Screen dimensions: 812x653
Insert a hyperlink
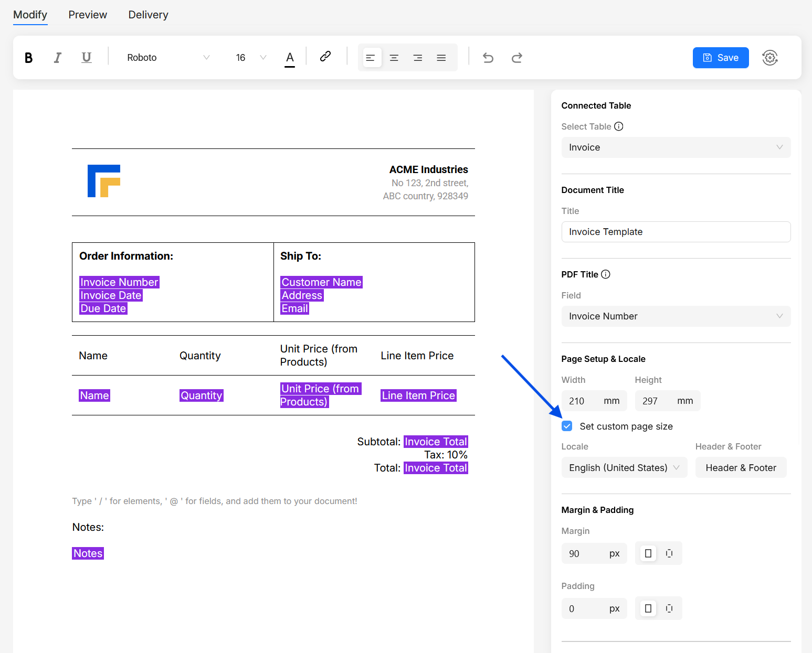(x=325, y=56)
